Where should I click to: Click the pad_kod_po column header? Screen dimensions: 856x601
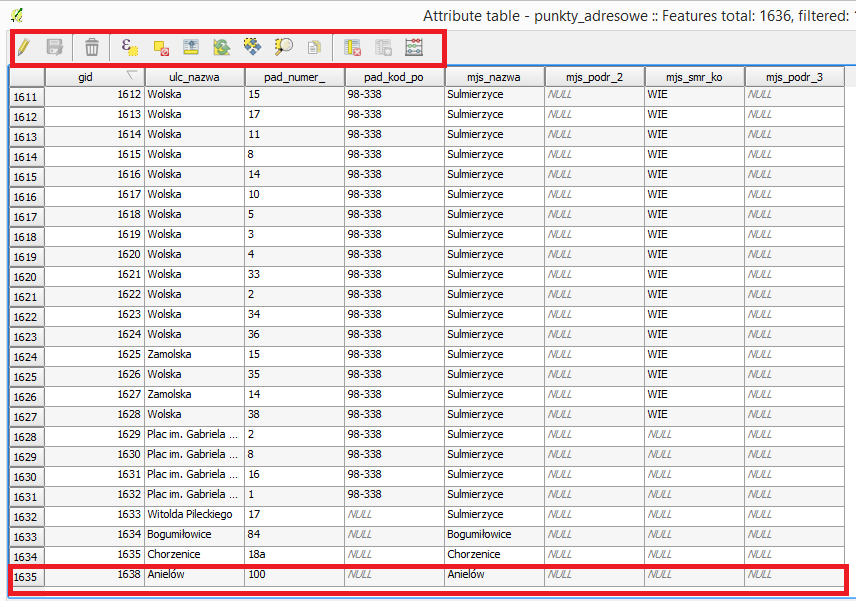tap(395, 77)
